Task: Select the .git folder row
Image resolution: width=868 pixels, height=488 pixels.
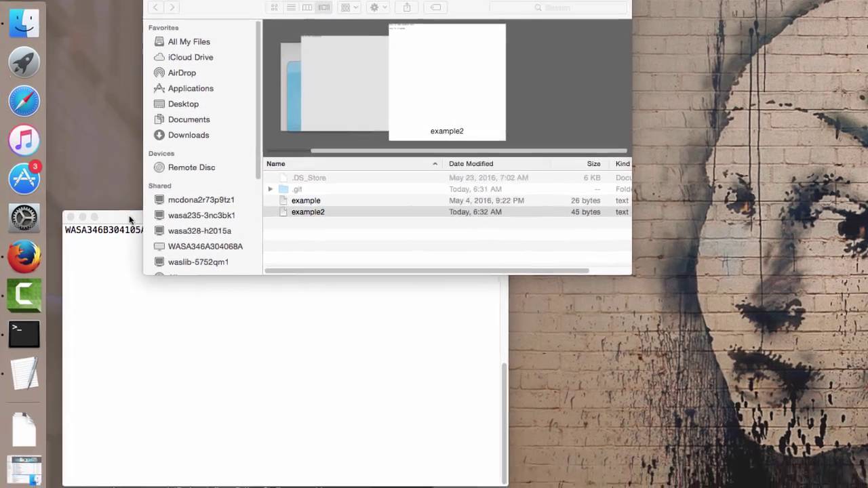Action: pyautogui.click(x=448, y=189)
